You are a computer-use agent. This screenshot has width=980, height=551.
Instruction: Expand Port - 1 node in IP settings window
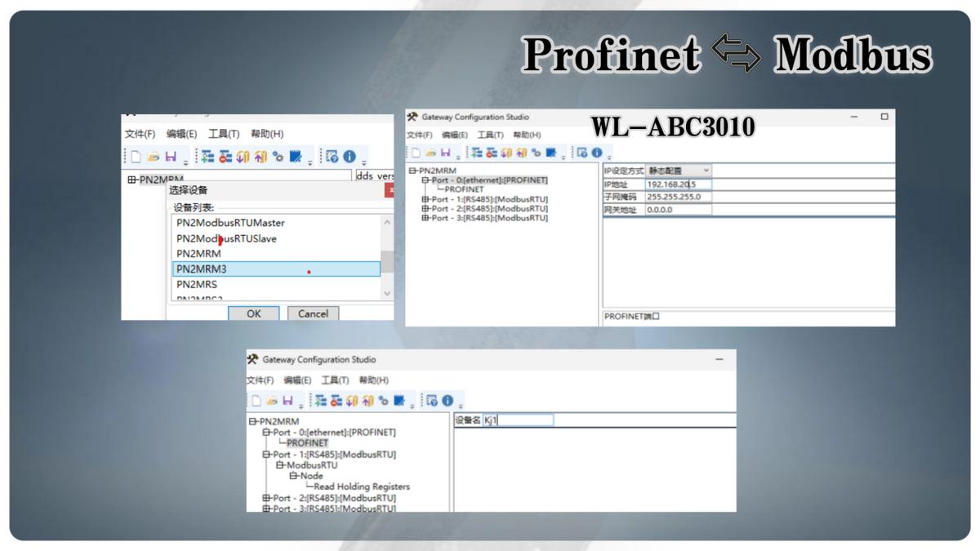click(425, 199)
